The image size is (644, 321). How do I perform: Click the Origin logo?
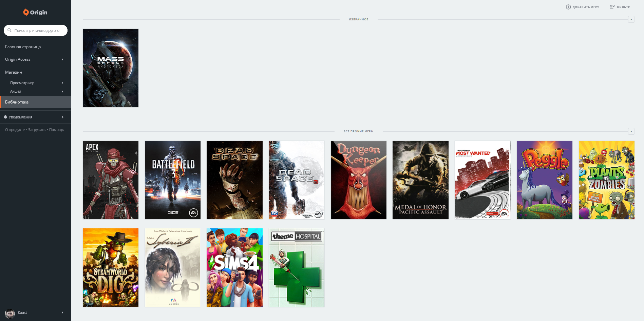(x=35, y=12)
